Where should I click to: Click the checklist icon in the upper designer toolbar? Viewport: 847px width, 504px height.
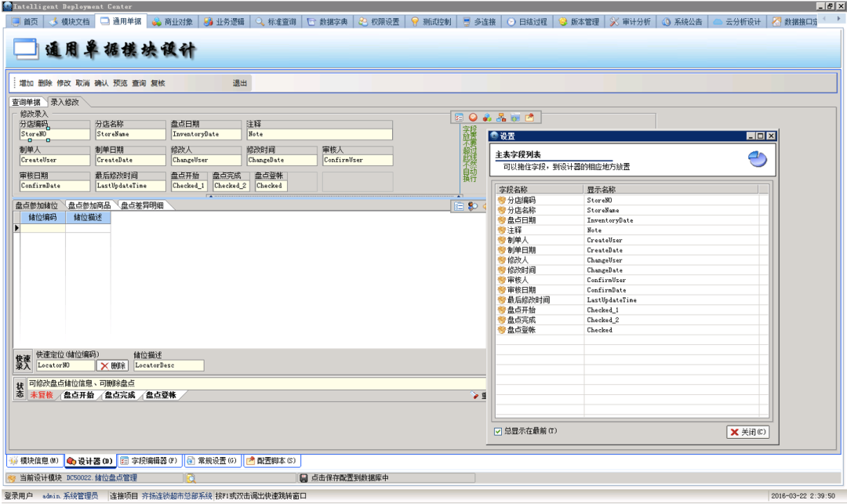[459, 117]
